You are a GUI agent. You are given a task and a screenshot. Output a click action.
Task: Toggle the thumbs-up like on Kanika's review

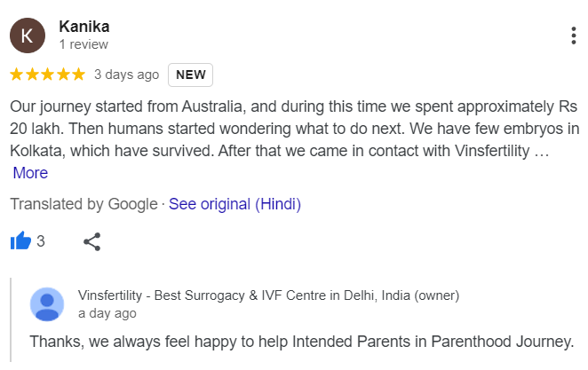point(20,240)
